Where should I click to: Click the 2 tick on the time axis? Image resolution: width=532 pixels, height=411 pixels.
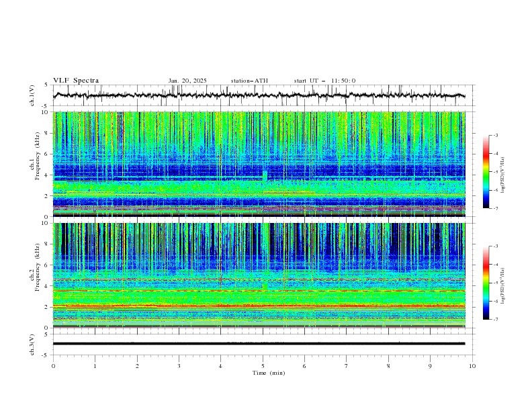pyautogui.click(x=137, y=366)
